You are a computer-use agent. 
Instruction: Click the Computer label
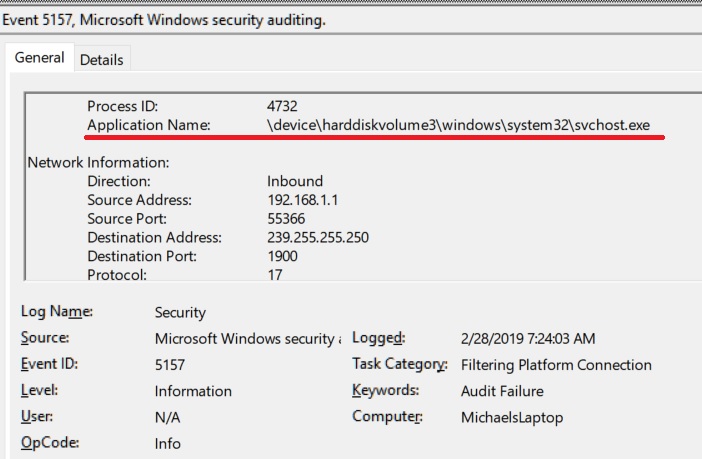click(387, 416)
